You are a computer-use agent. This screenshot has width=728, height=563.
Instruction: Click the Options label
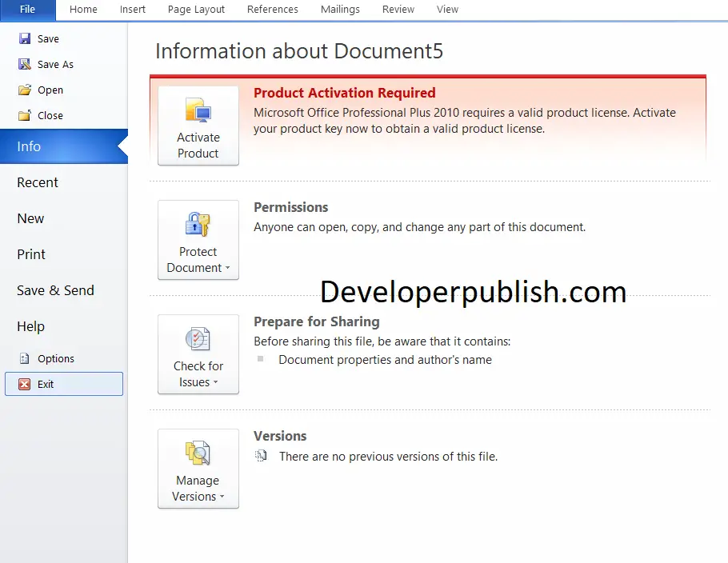(x=56, y=359)
